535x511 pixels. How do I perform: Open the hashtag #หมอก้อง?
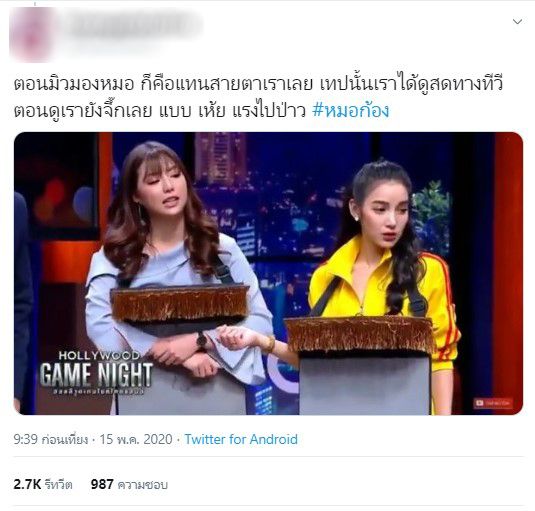tap(350, 111)
